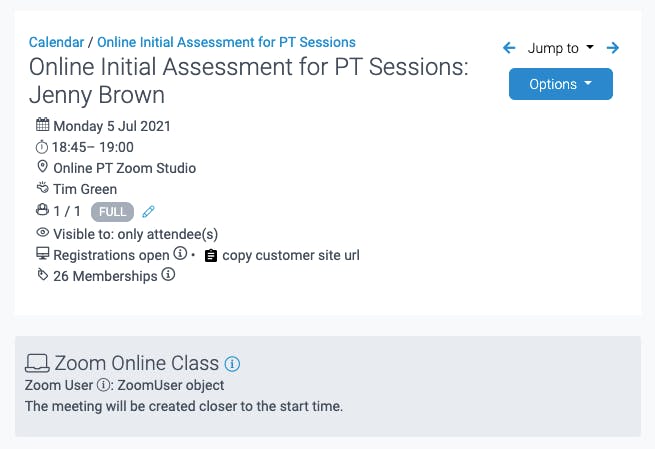Image resolution: width=655 pixels, height=449 pixels.
Task: Click the 26 Memberships text
Action: click(105, 276)
